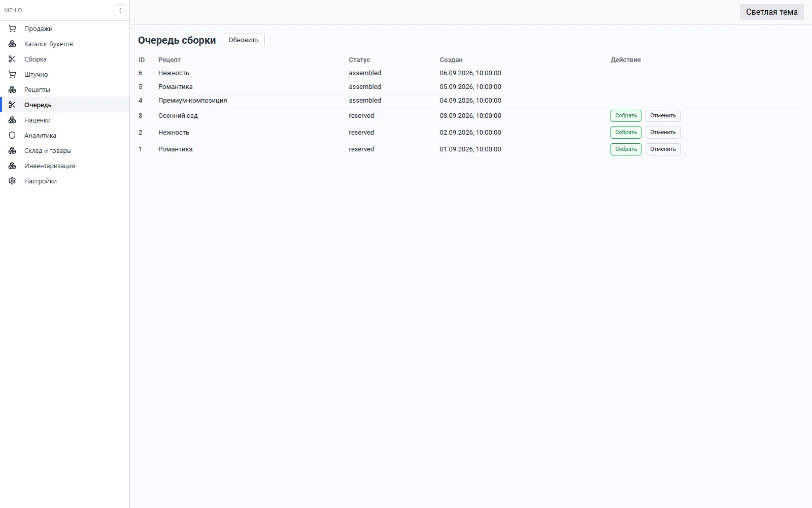Select the Штучно menu label
Image resolution: width=812 pixels, height=508 pixels.
(x=36, y=75)
